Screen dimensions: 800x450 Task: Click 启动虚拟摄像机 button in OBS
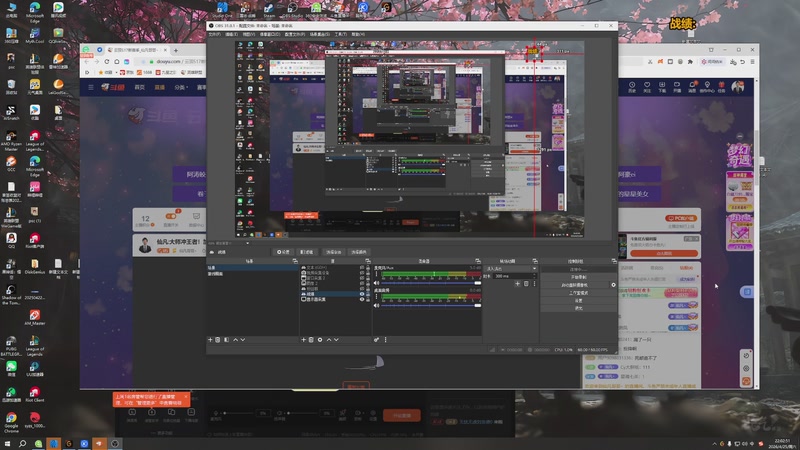[574, 285]
